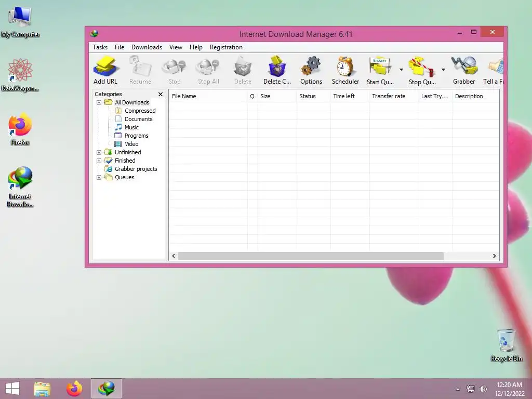532x399 pixels.
Task: Click the Tell a Friend toolbar icon
Action: 494,71
